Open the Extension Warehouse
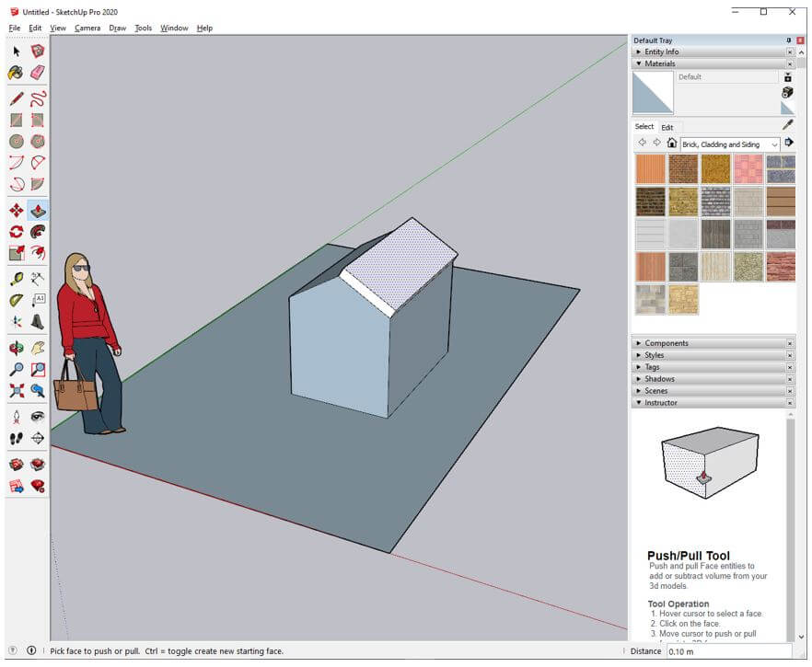812x667 pixels. 37,465
